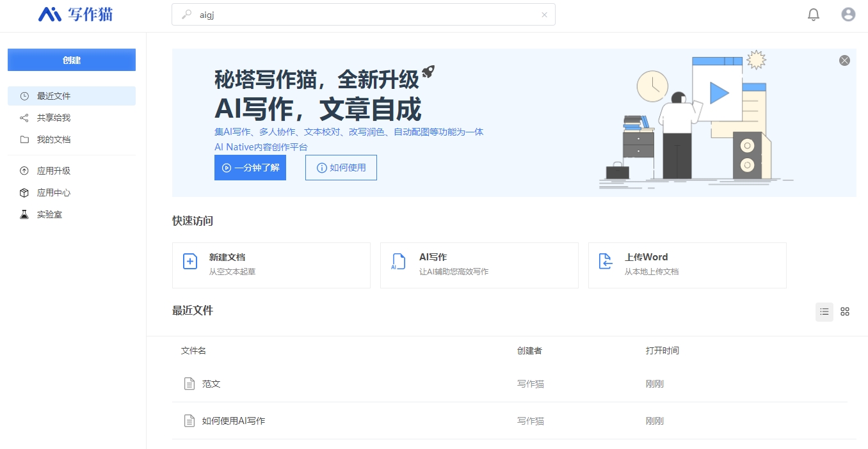Open the 新建文档 quick access card
This screenshot has width=868, height=449.
point(271,265)
